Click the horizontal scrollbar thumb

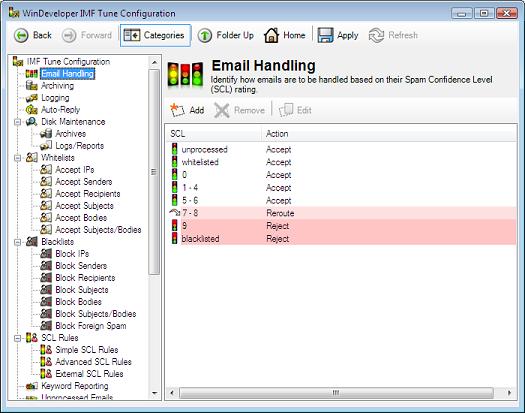point(336,393)
